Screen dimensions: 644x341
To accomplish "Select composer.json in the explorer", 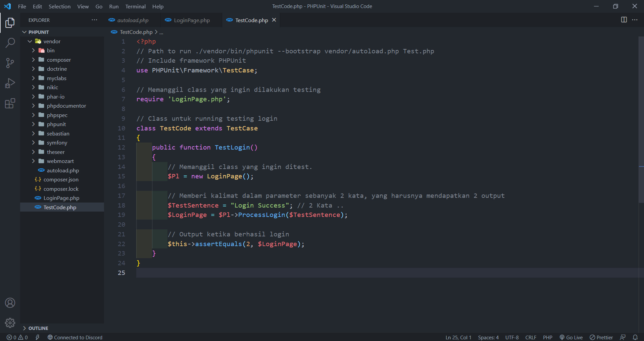I will 60,179.
